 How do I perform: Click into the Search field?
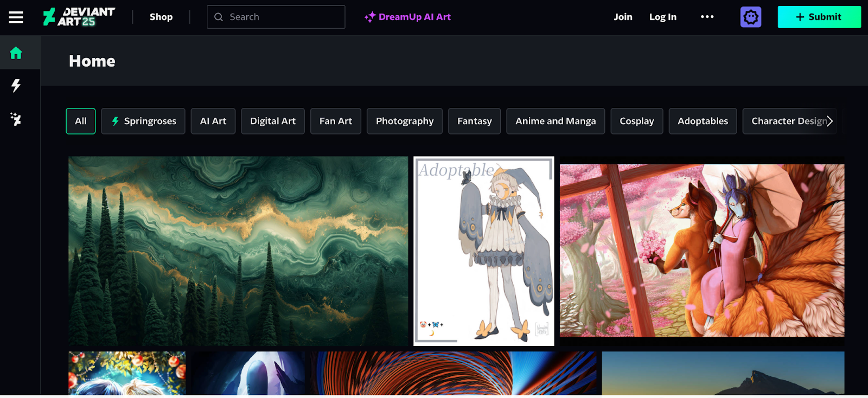276,17
